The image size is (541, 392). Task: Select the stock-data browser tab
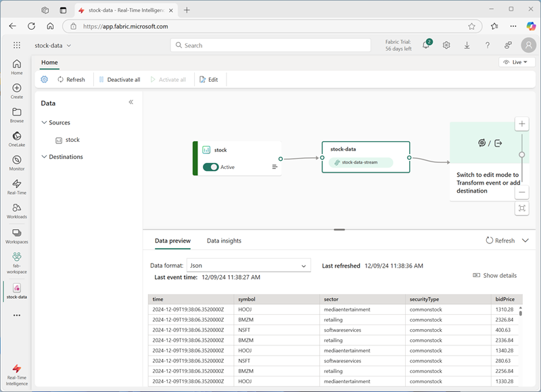[x=126, y=10]
